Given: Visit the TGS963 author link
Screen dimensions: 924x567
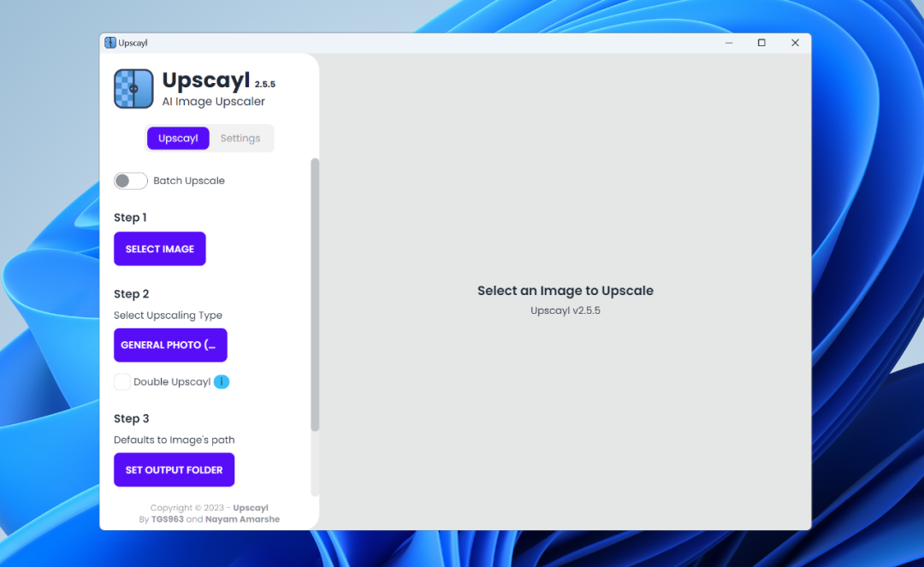Looking at the screenshot, I should [167, 519].
